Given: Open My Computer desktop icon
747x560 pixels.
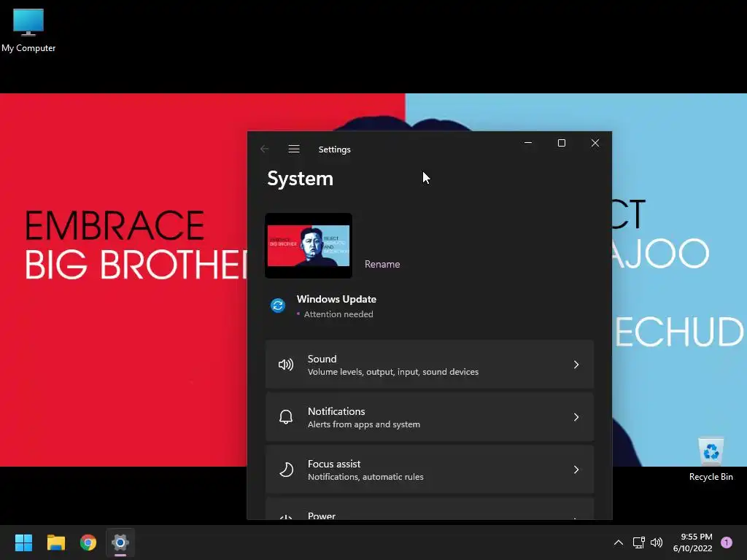Looking at the screenshot, I should pyautogui.click(x=28, y=30).
